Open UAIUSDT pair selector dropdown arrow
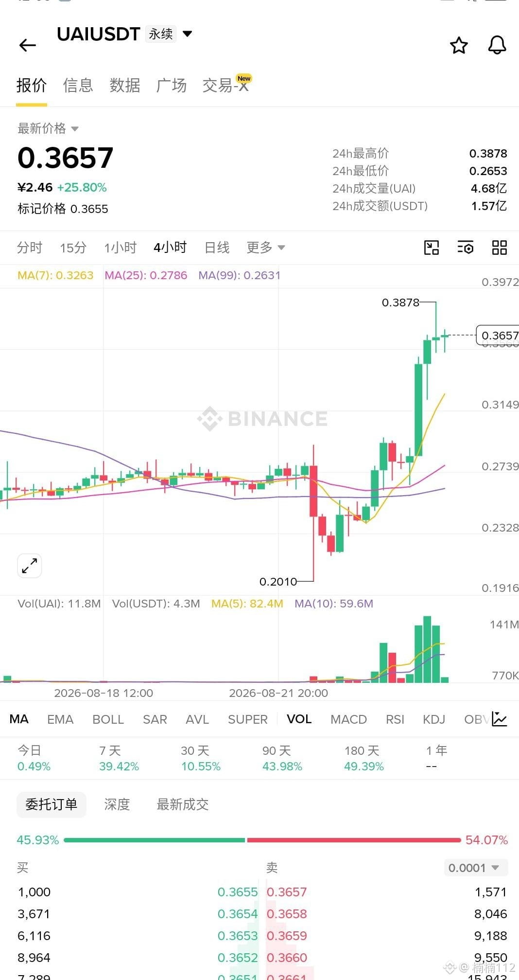This screenshot has height=980, width=519. 187,34
